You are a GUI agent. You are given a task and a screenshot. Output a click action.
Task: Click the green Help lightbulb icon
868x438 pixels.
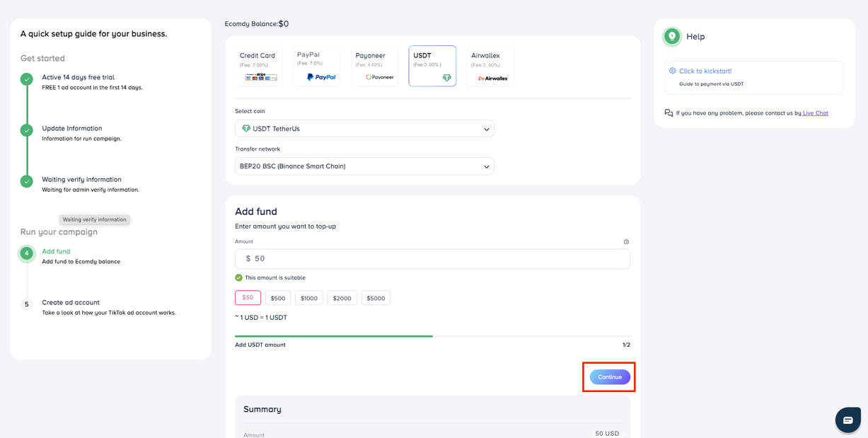[671, 37]
